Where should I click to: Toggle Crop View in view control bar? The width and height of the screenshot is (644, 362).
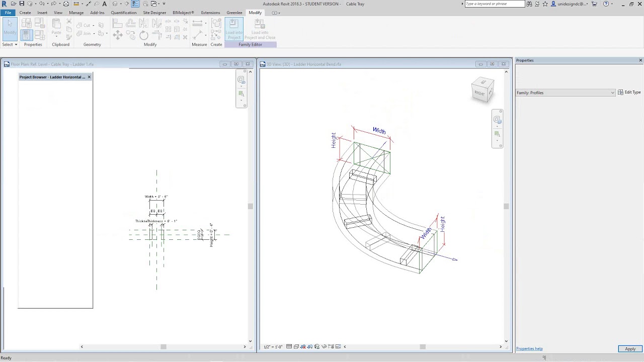tap(303, 346)
